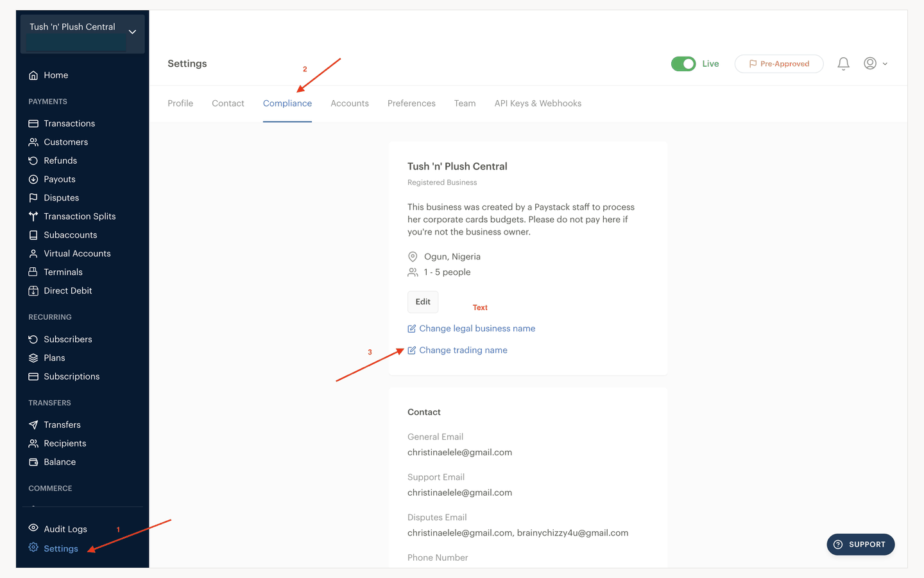Open Settings in the sidebar
The image size is (924, 578).
(61, 548)
